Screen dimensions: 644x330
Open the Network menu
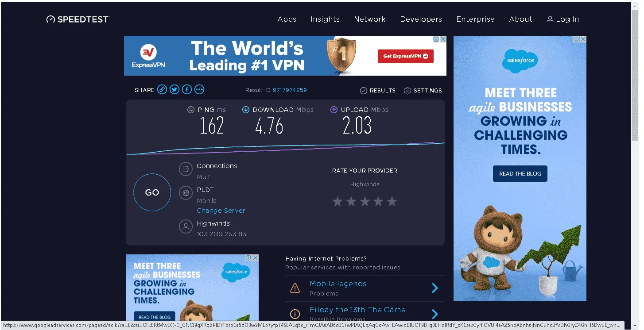(x=370, y=19)
